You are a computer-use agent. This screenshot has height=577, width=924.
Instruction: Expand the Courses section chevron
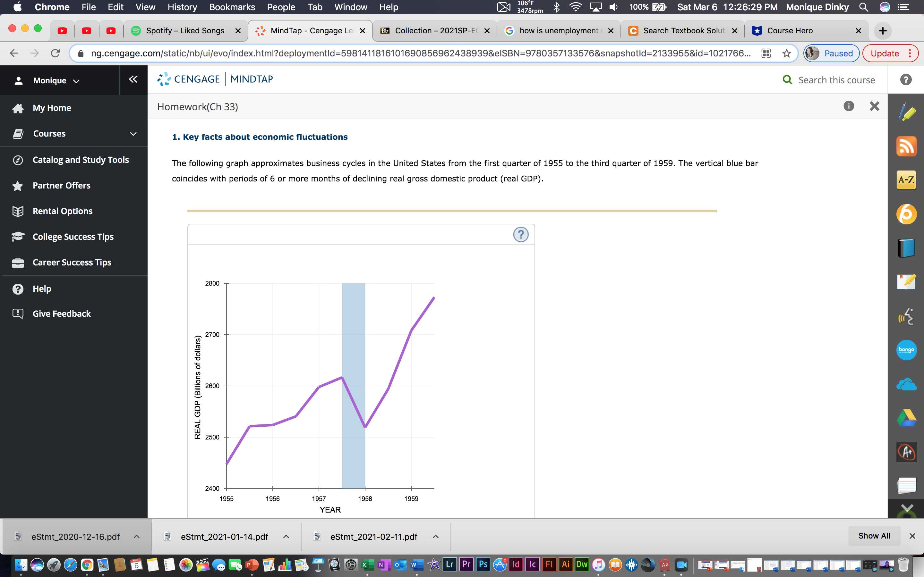tap(133, 134)
